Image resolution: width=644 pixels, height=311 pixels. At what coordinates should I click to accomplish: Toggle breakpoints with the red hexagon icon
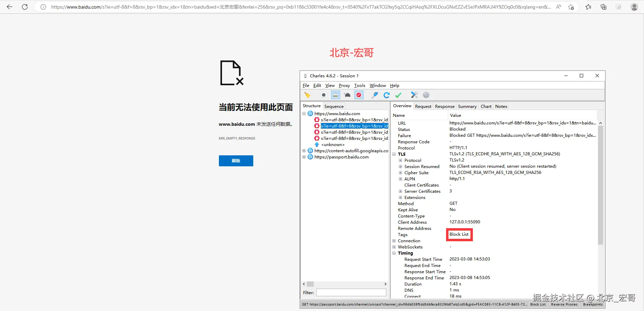(x=359, y=95)
